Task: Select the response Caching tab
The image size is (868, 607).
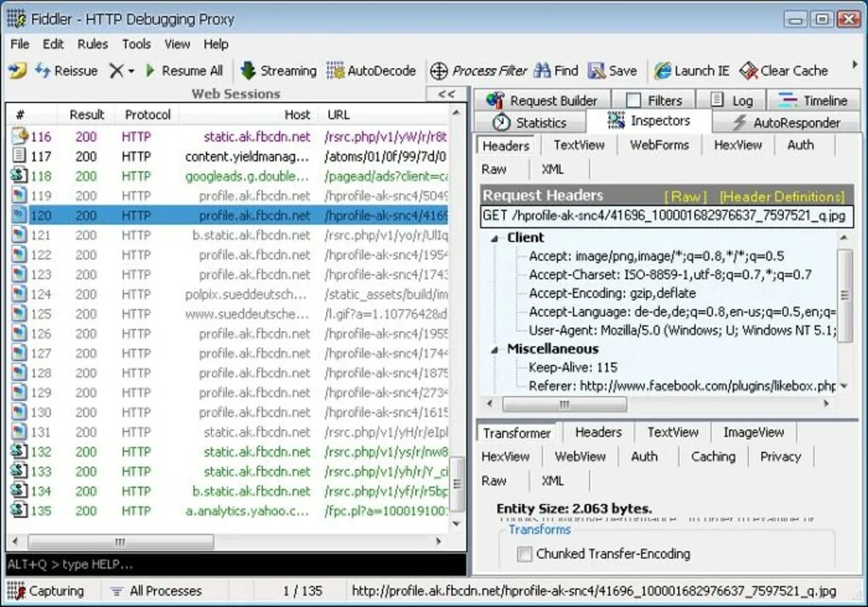Action: [713, 456]
